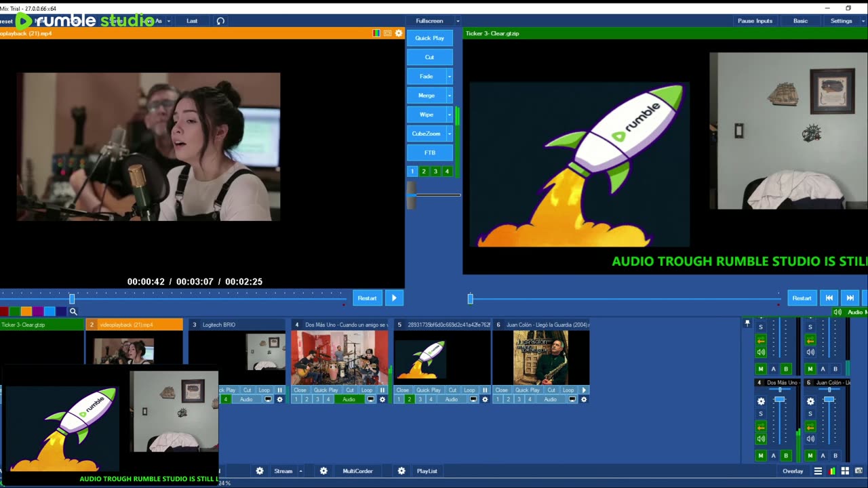
Task: Click the Dos Más Uno volume fader
Action: pos(779,399)
